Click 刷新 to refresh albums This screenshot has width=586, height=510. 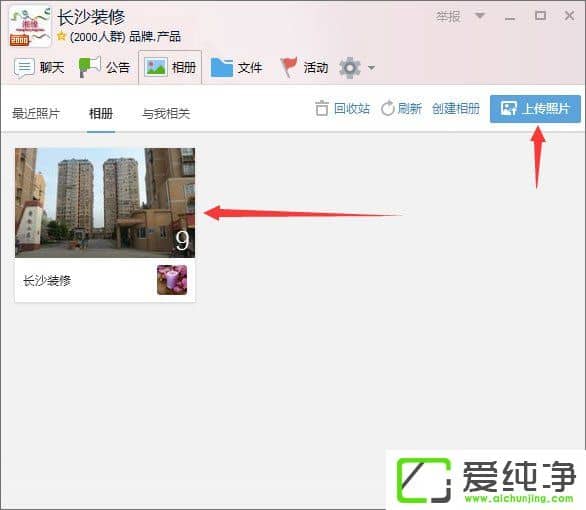(x=401, y=109)
